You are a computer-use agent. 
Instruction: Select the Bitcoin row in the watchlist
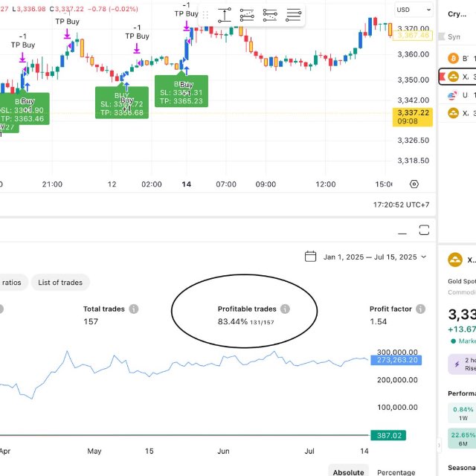[457, 58]
